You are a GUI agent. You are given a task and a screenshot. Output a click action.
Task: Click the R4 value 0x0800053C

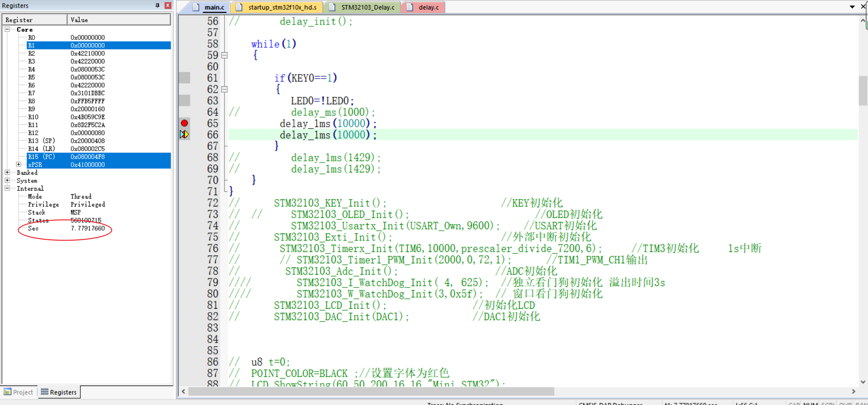pos(88,69)
